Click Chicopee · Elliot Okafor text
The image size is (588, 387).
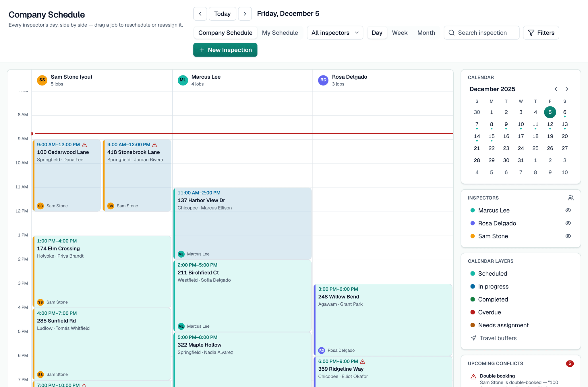343,376
